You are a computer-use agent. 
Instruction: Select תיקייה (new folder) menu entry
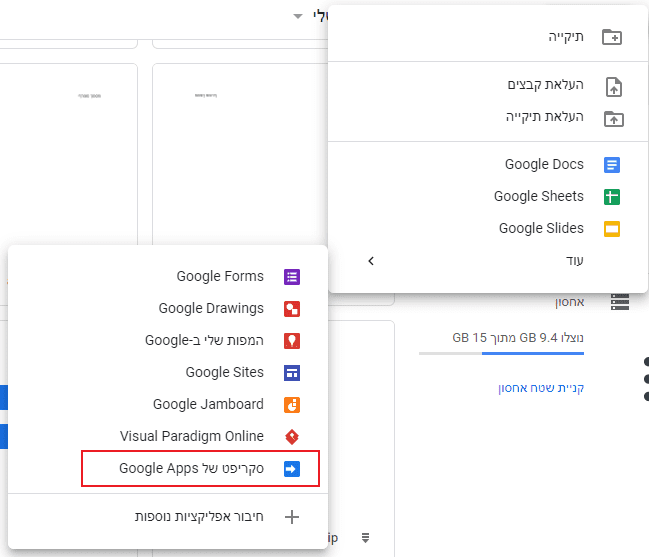[488, 37]
